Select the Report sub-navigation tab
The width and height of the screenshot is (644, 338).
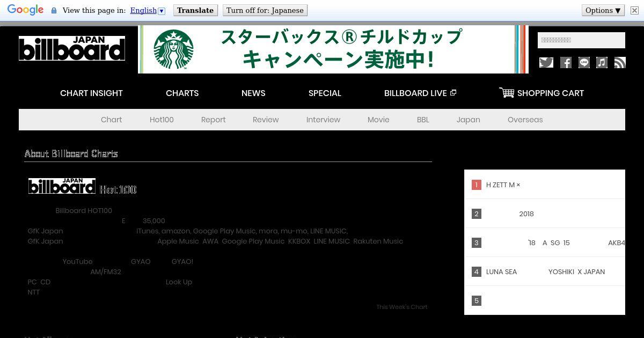tap(213, 120)
